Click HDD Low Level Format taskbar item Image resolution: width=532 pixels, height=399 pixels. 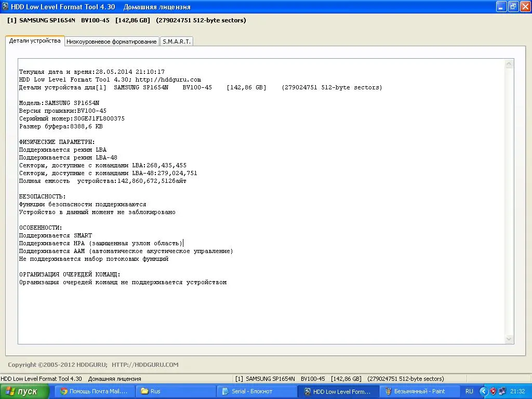click(x=338, y=391)
